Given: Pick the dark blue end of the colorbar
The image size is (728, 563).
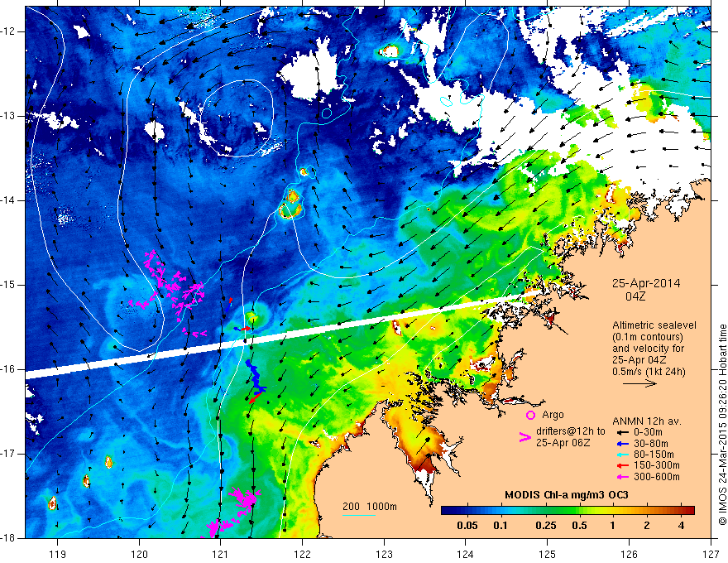Looking at the screenshot, I should pyautogui.click(x=448, y=511).
